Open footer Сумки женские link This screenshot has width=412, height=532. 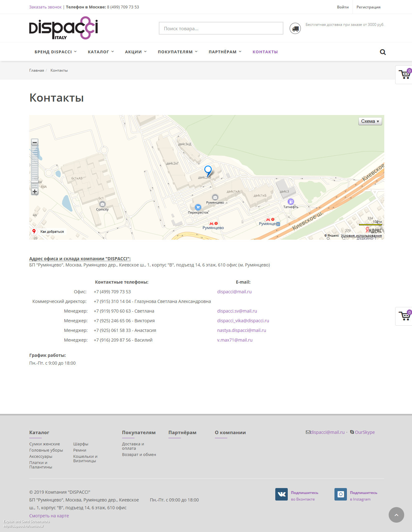point(45,444)
